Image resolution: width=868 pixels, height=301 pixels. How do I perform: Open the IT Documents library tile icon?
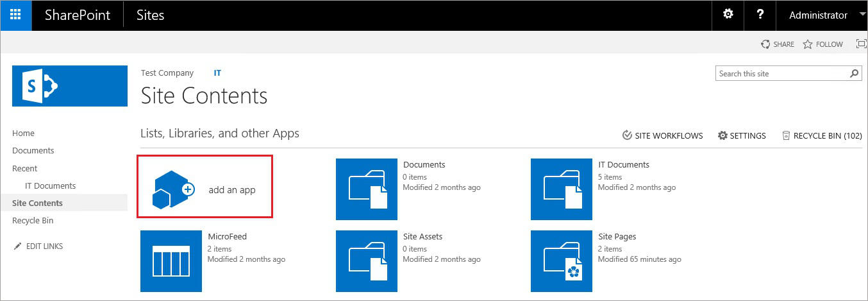click(x=562, y=189)
